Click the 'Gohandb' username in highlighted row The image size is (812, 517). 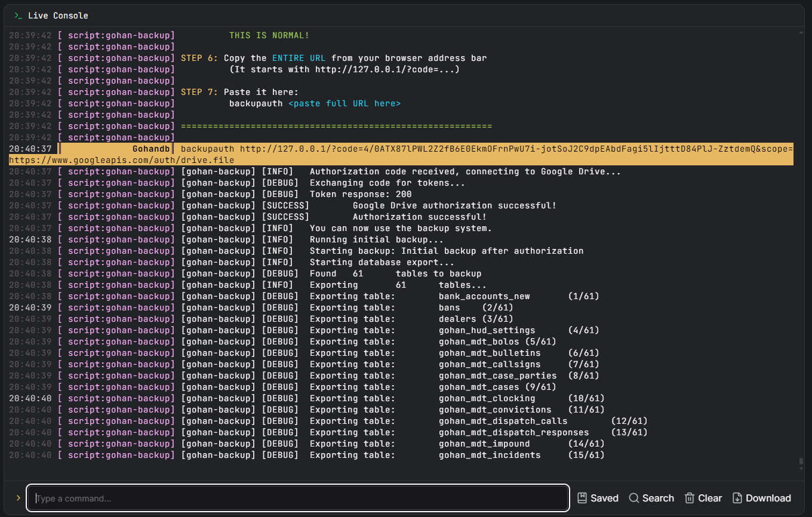(152, 149)
